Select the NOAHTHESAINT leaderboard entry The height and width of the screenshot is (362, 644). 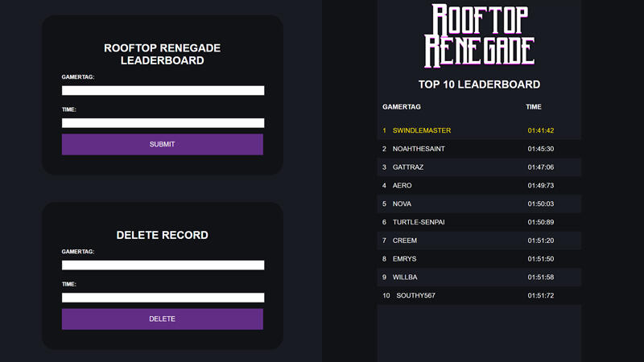pos(478,149)
